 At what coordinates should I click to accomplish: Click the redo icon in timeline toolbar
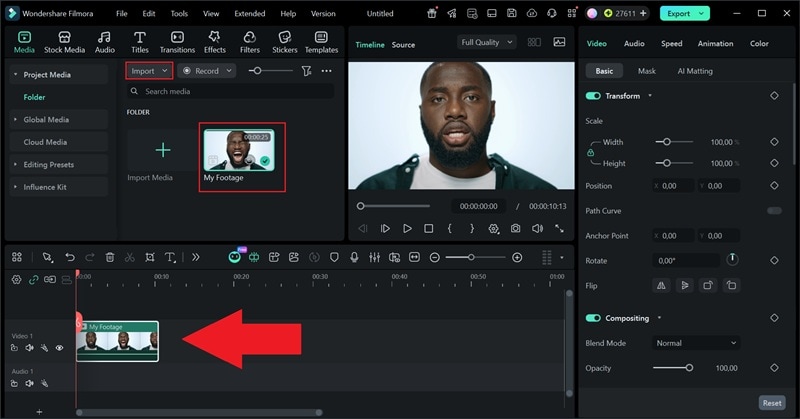tap(90, 257)
